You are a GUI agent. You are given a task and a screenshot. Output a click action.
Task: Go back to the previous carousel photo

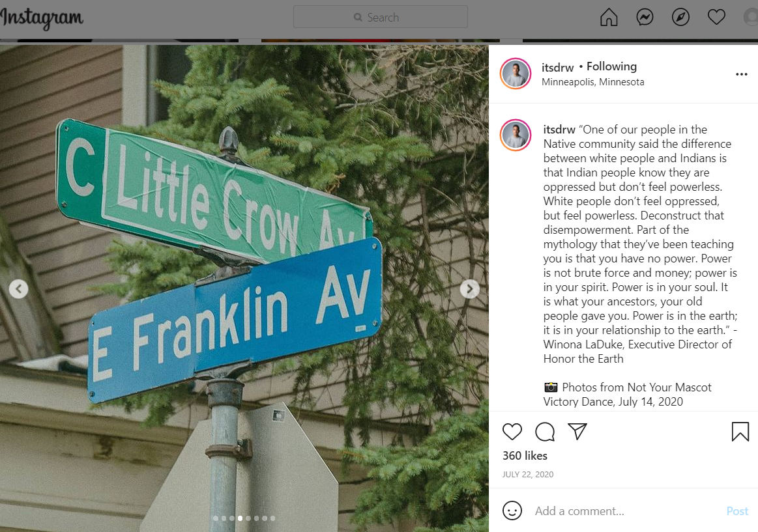(18, 288)
